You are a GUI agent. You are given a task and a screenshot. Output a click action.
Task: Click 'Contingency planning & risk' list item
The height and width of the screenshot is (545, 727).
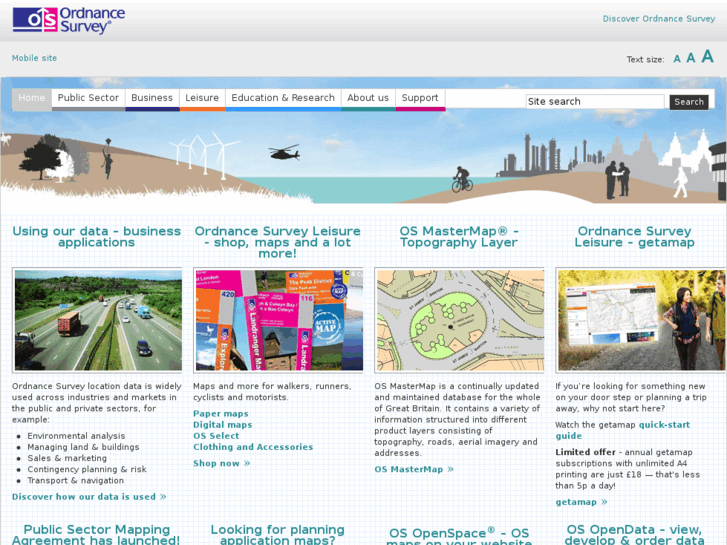(87, 469)
